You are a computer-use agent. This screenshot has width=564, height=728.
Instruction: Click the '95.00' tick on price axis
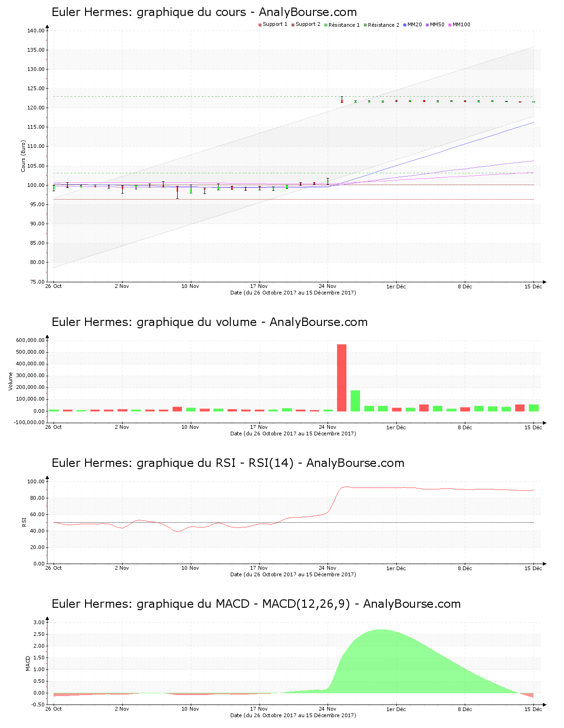(37, 205)
